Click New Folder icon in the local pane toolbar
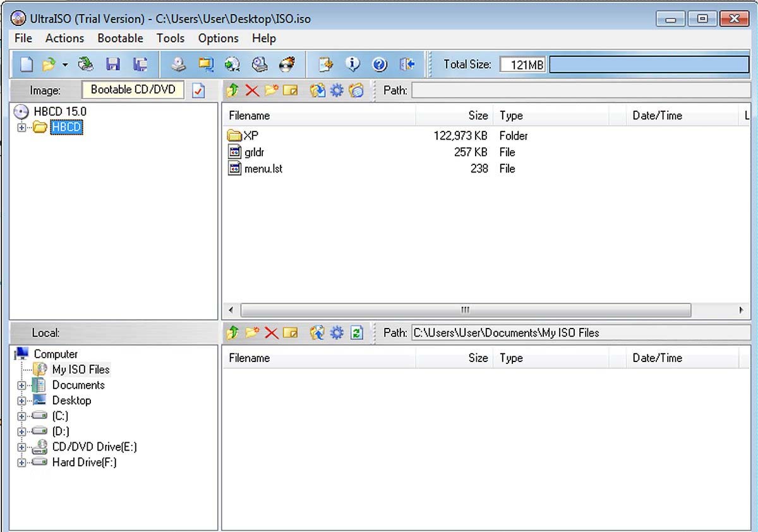 pos(252,332)
